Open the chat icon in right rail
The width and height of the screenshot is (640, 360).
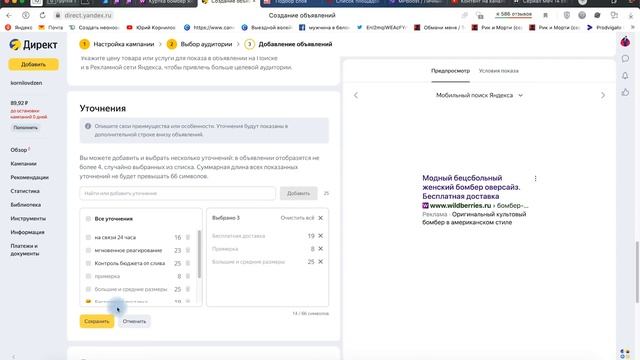pyautogui.click(x=625, y=59)
